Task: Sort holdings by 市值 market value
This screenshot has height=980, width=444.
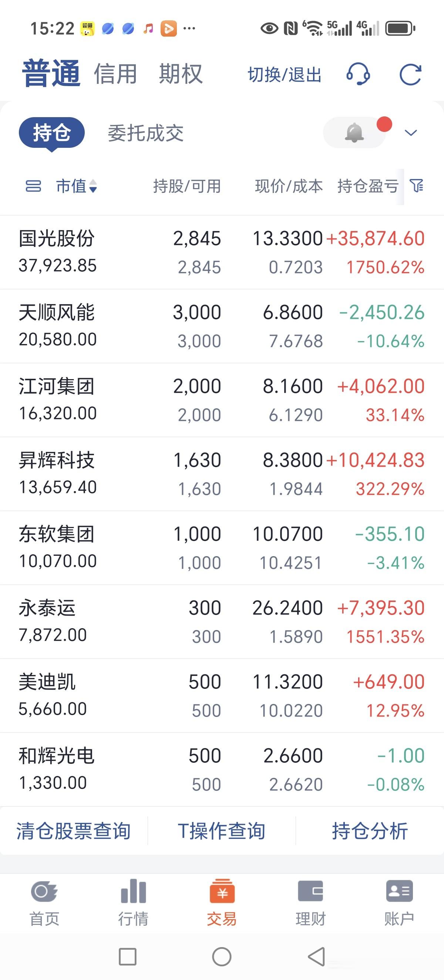Action: click(x=77, y=186)
